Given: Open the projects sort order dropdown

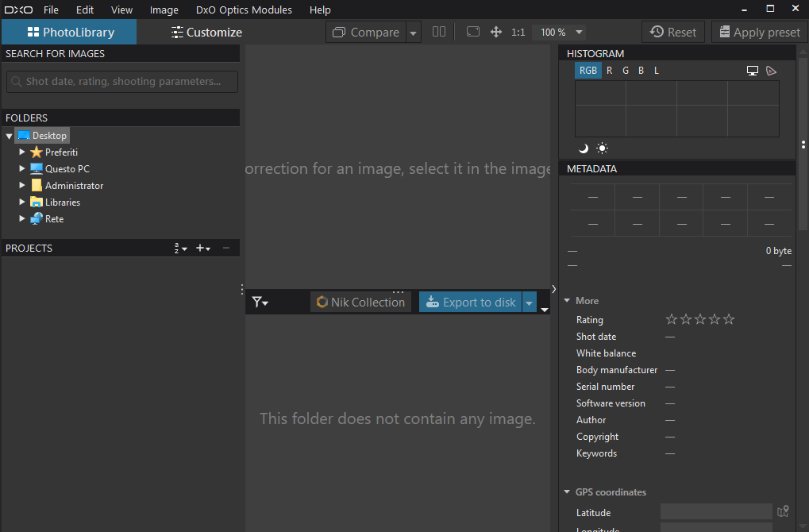Looking at the screenshot, I should [x=180, y=249].
